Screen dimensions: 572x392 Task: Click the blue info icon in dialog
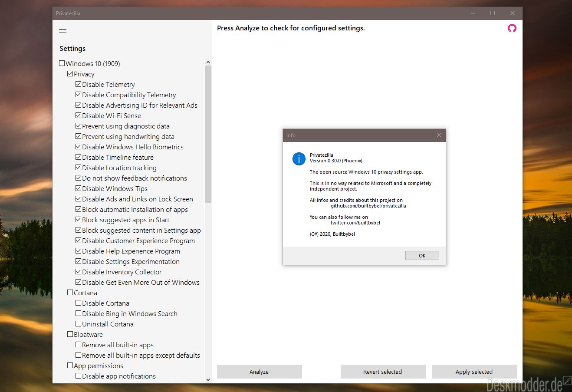[299, 159]
